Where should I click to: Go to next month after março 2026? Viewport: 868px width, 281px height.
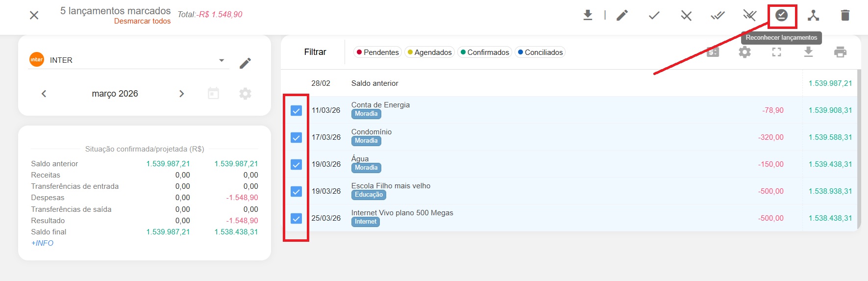181,94
